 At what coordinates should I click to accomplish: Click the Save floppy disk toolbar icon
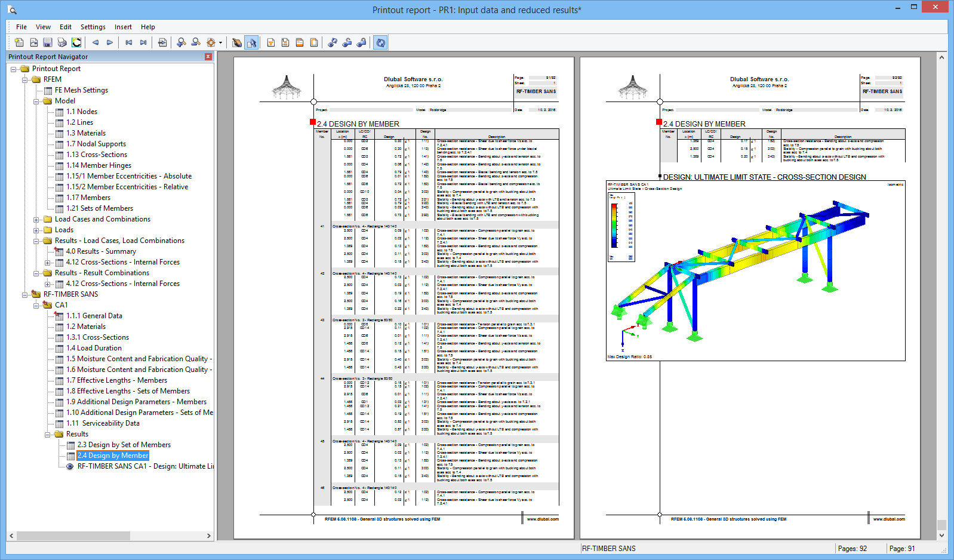coord(48,42)
